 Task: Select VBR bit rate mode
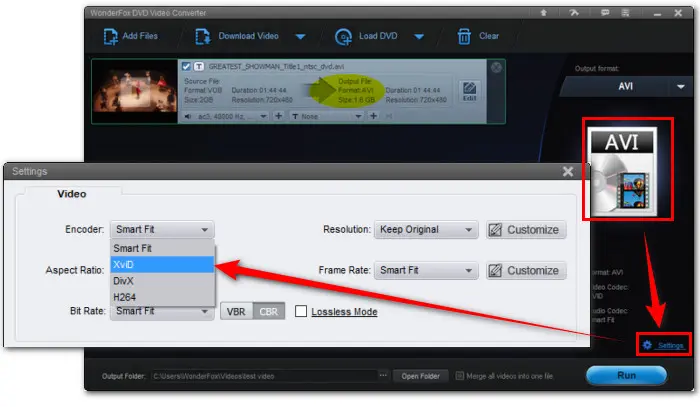point(236,311)
